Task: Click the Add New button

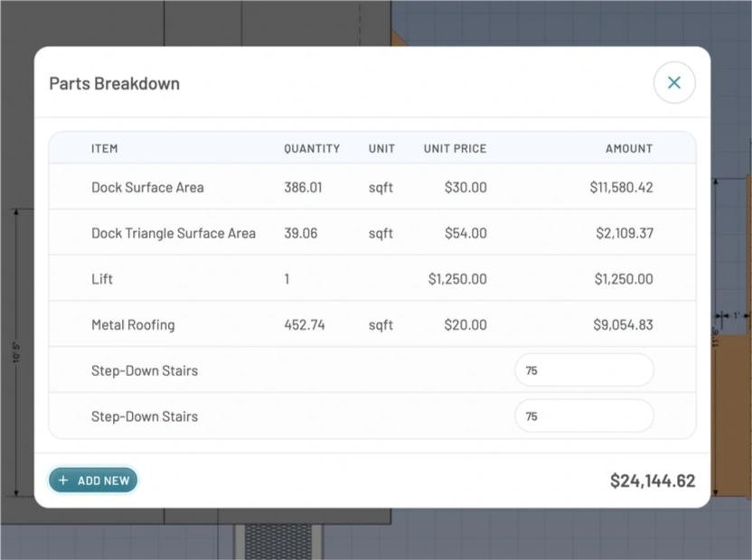Action: point(93,480)
